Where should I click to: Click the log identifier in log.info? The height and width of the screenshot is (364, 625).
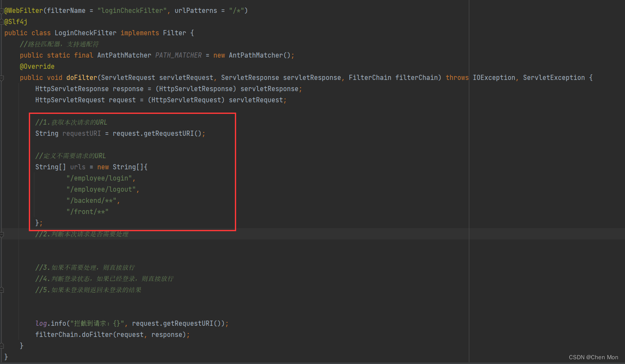click(x=41, y=323)
